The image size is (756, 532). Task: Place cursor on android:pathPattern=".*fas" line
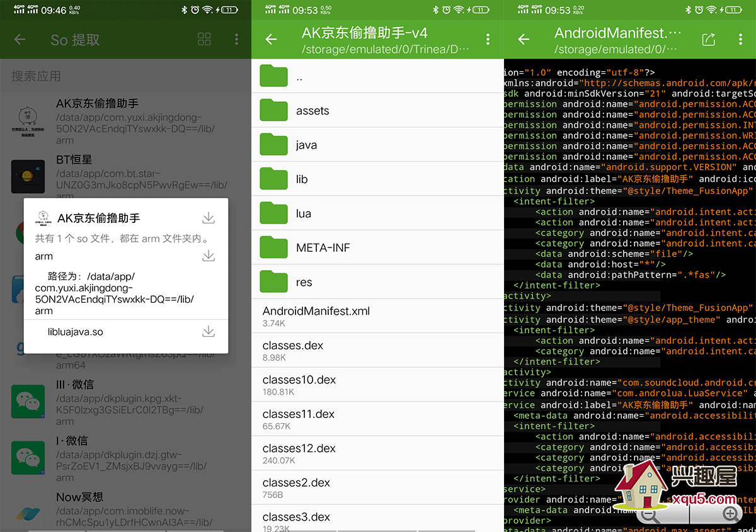[x=631, y=275]
